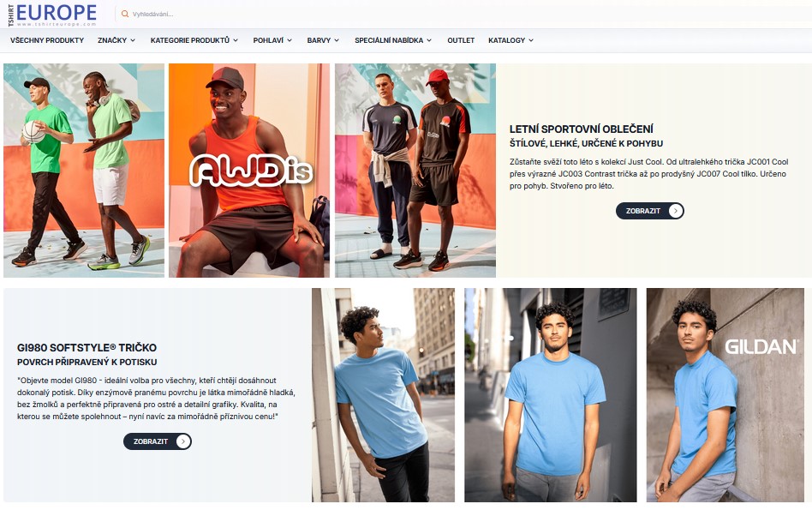Expand Kategorie produktů menu
Image resolution: width=812 pixels, height=510 pixels.
tap(194, 40)
